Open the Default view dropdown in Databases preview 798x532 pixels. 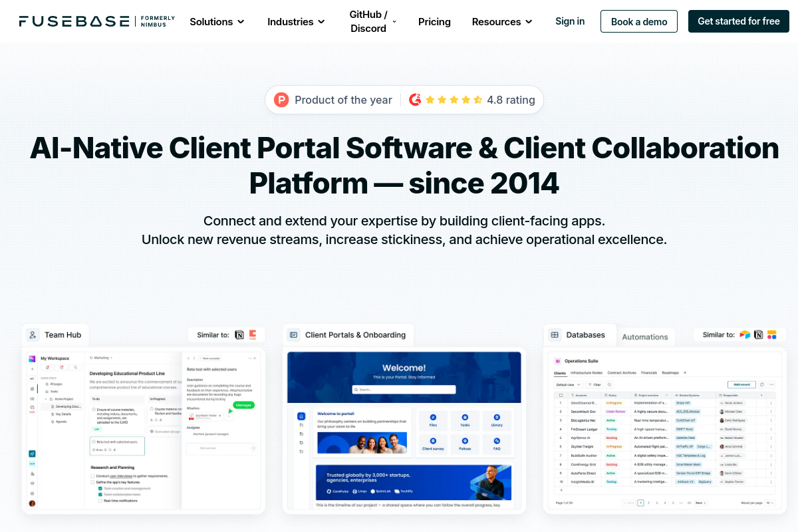569,384
